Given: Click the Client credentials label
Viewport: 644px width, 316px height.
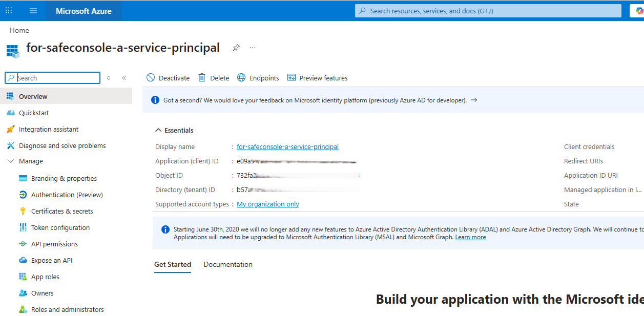Looking at the screenshot, I should tap(589, 146).
